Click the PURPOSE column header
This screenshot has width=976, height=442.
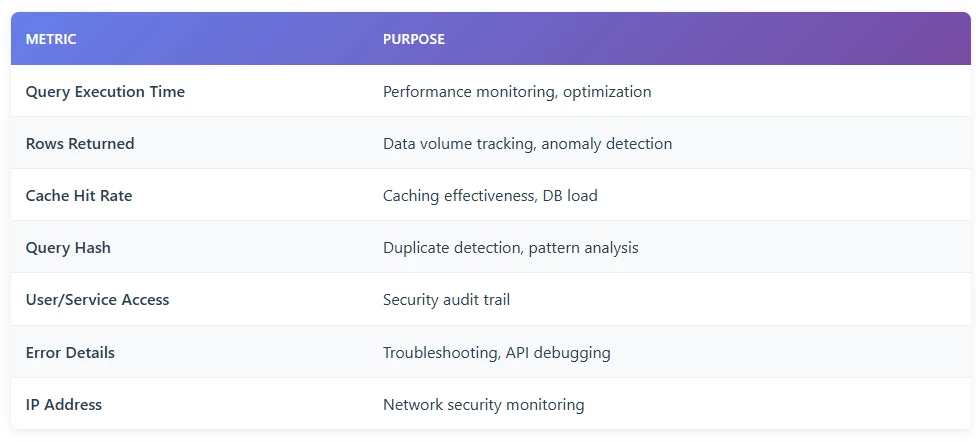tap(414, 39)
